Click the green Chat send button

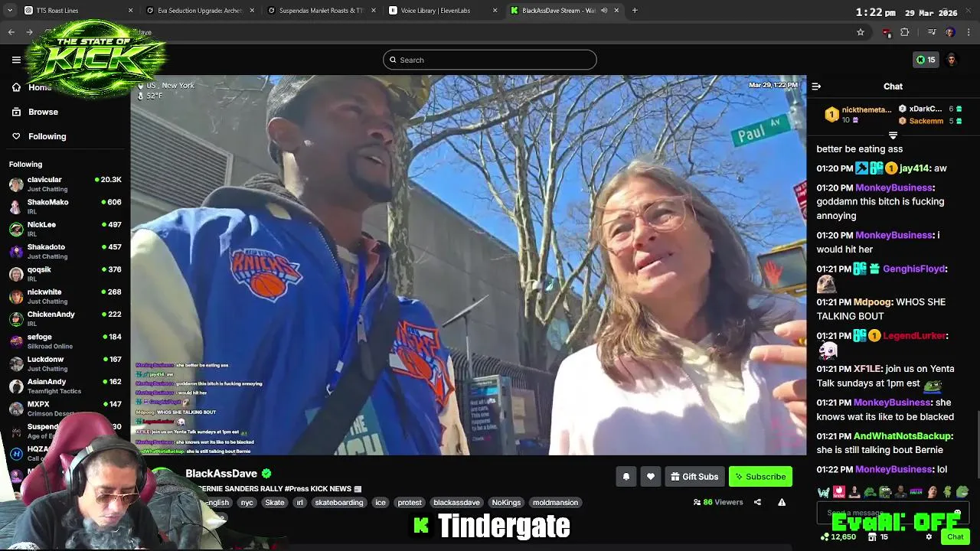click(x=955, y=537)
